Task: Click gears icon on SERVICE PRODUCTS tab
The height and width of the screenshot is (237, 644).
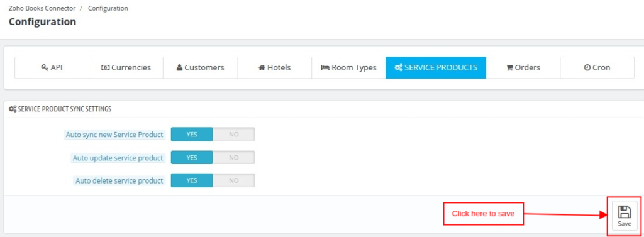Action: [x=398, y=67]
